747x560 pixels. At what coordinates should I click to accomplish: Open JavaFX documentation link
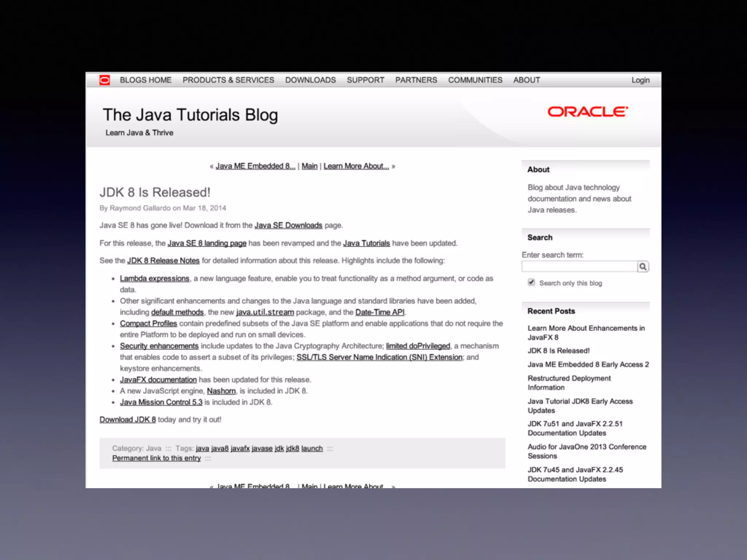[158, 380]
